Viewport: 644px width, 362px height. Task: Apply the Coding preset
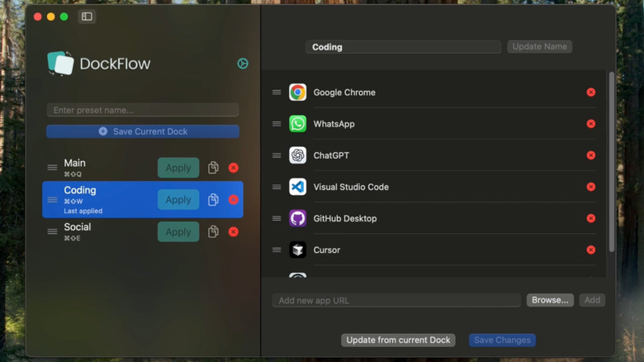tap(178, 200)
